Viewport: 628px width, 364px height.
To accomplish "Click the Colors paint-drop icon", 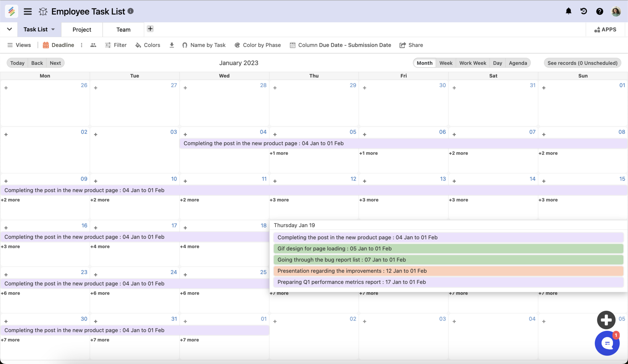I will [138, 45].
